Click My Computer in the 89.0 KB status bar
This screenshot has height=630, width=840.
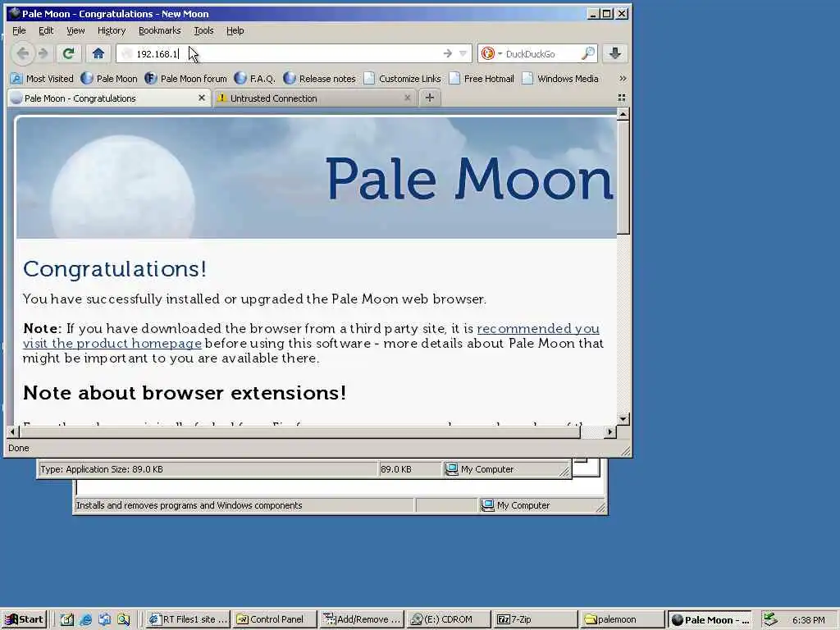481,469
